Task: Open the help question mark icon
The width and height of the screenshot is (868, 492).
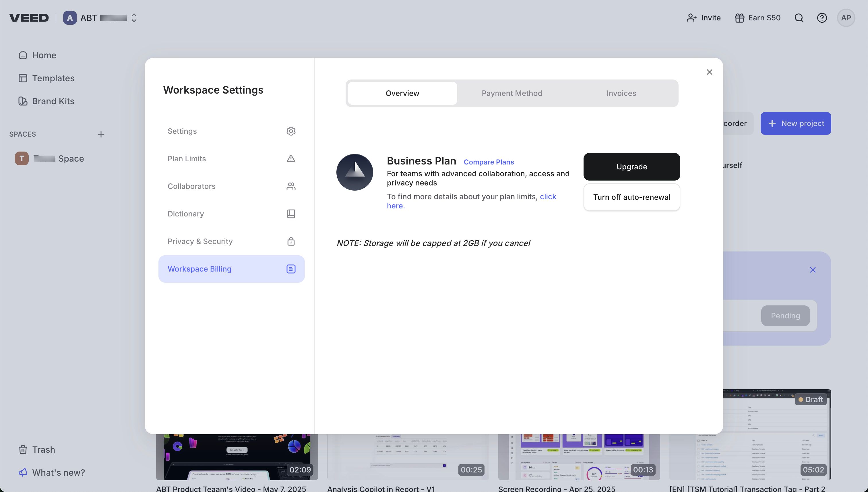Action: [822, 18]
